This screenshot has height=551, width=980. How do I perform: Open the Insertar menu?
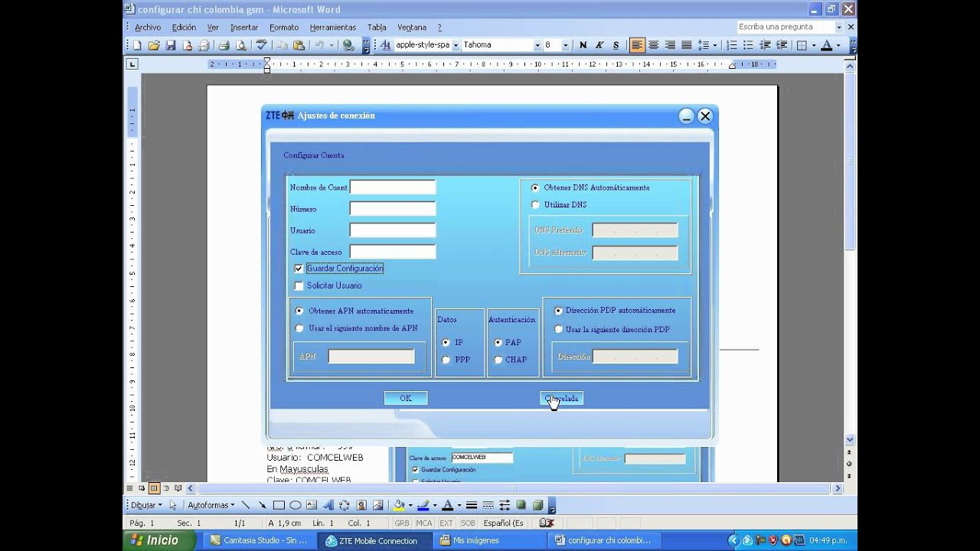(244, 28)
